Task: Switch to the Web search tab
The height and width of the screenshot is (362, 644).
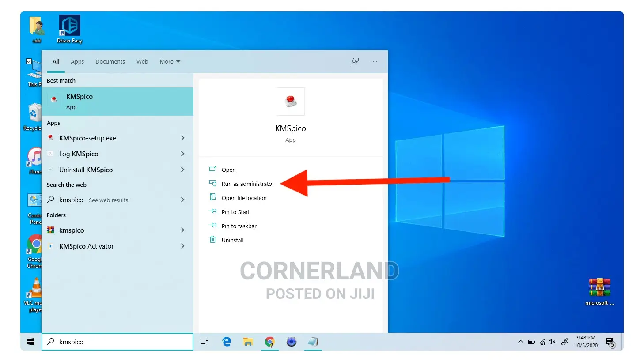Action: pyautogui.click(x=142, y=62)
